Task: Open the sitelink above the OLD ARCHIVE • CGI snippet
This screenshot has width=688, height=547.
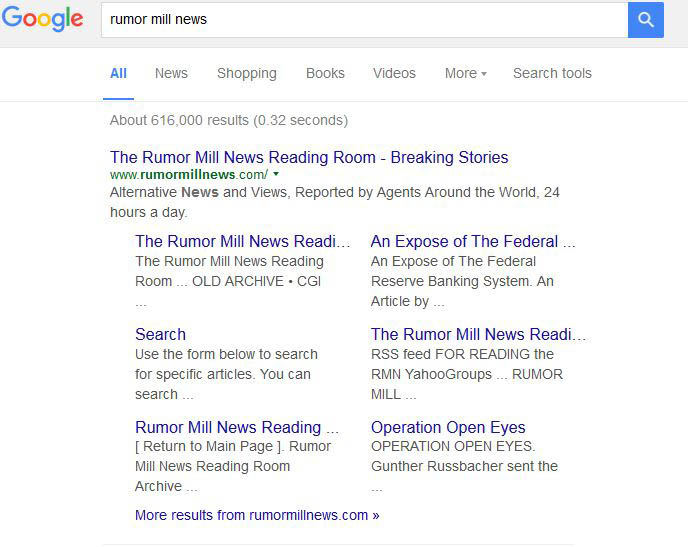Action: (x=242, y=241)
